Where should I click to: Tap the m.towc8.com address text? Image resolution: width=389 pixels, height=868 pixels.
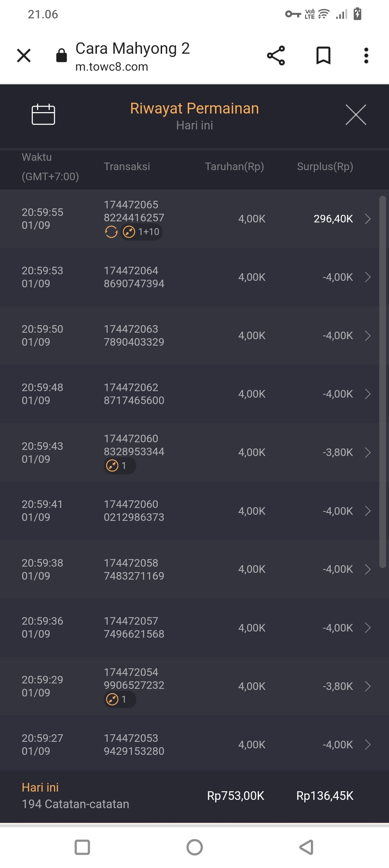coord(112,67)
